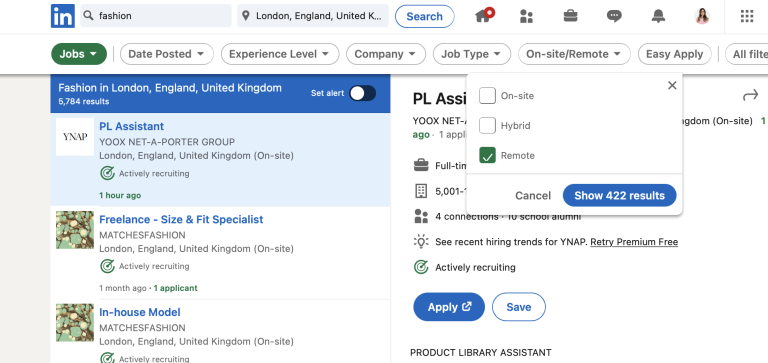
Task: Open the Jobs briefcase icon
Action: [x=570, y=16]
